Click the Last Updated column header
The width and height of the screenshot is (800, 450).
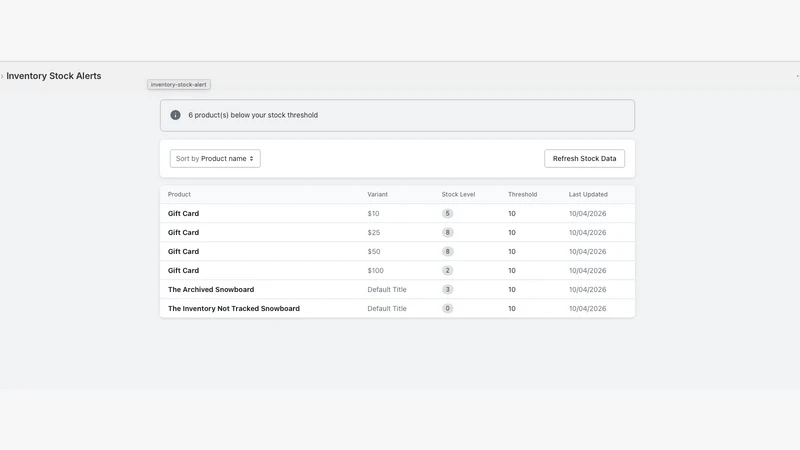tap(588, 194)
